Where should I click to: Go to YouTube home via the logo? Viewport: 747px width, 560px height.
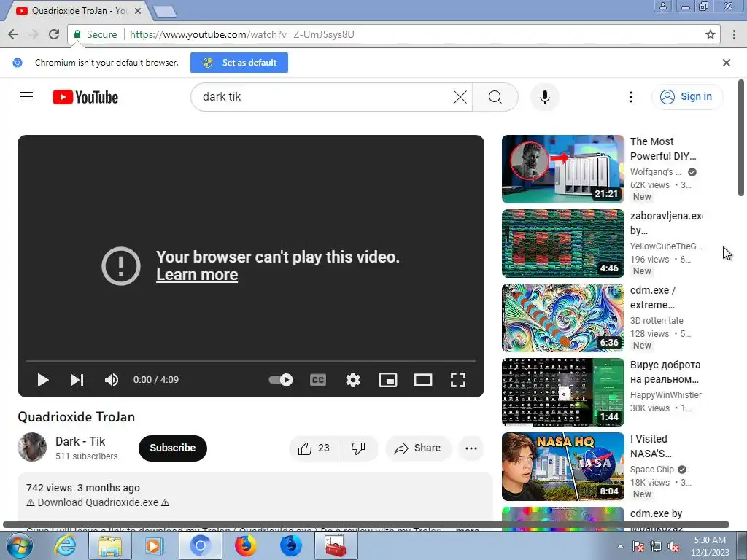(85, 97)
